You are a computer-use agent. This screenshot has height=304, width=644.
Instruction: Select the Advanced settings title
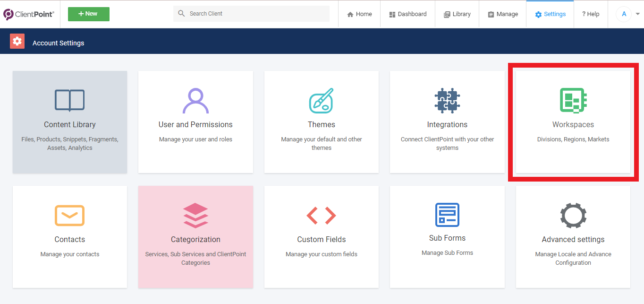pyautogui.click(x=573, y=240)
